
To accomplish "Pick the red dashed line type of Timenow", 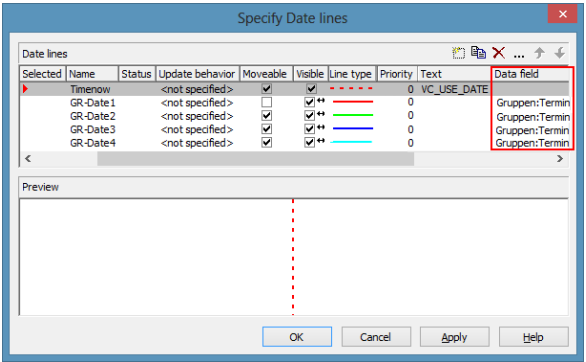I will point(351,89).
